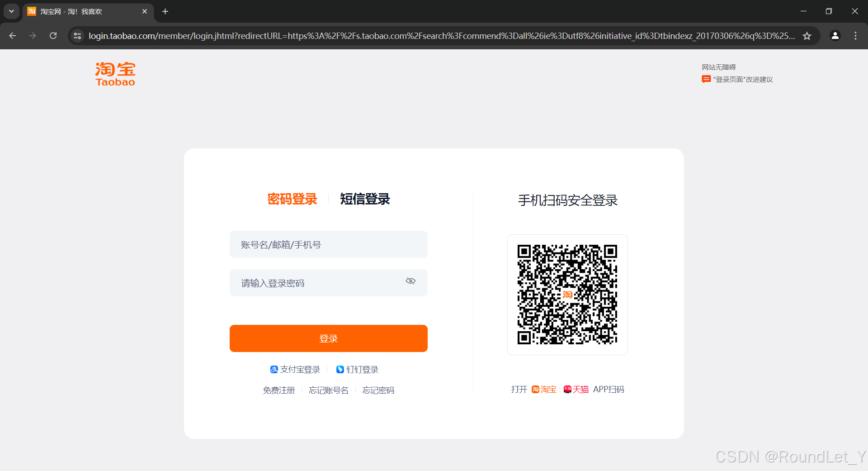Click the 天猫 app link below QR code
The height and width of the screenshot is (471, 868).
(x=576, y=390)
